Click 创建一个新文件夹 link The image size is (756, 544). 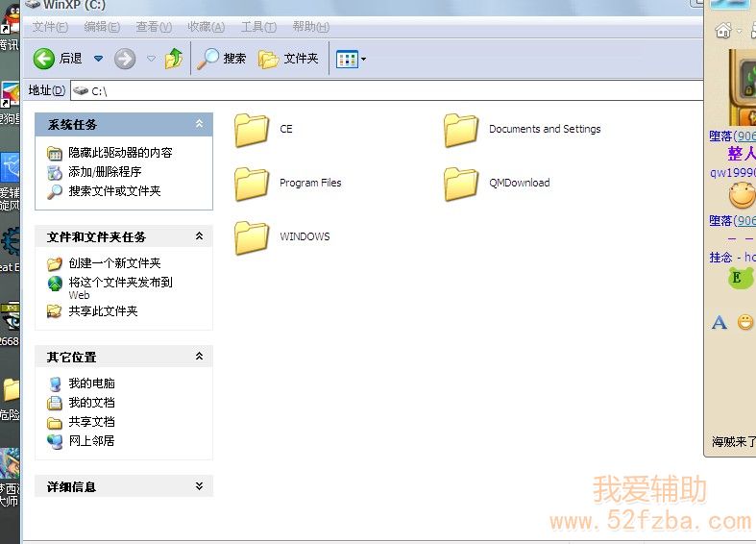[114, 262]
